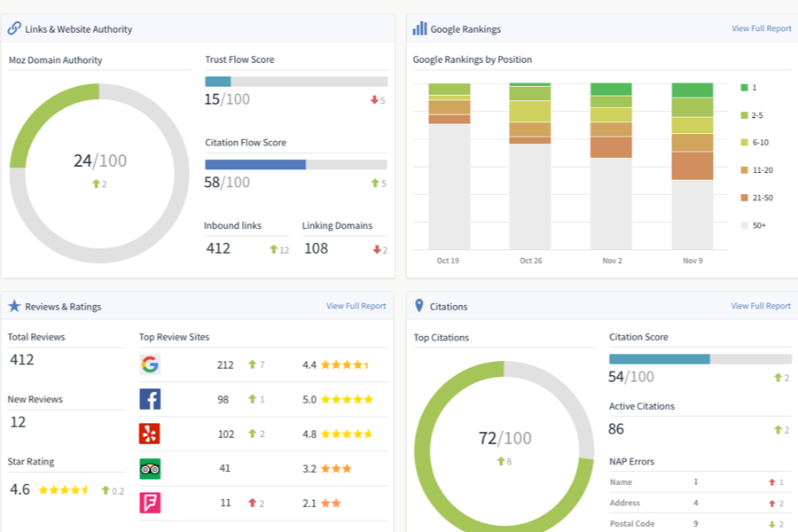Click the star icon beside Reviews & Ratings
The width and height of the screenshot is (798, 532).
pos(14,306)
